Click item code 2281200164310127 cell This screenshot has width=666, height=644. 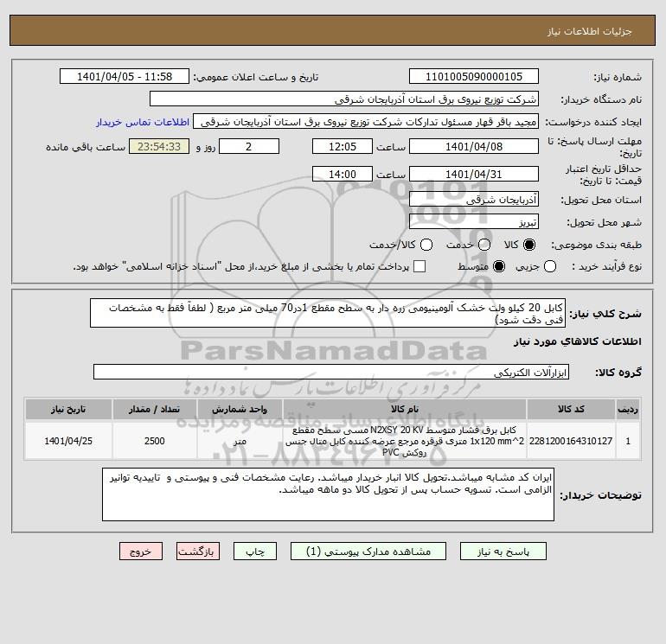click(x=571, y=441)
